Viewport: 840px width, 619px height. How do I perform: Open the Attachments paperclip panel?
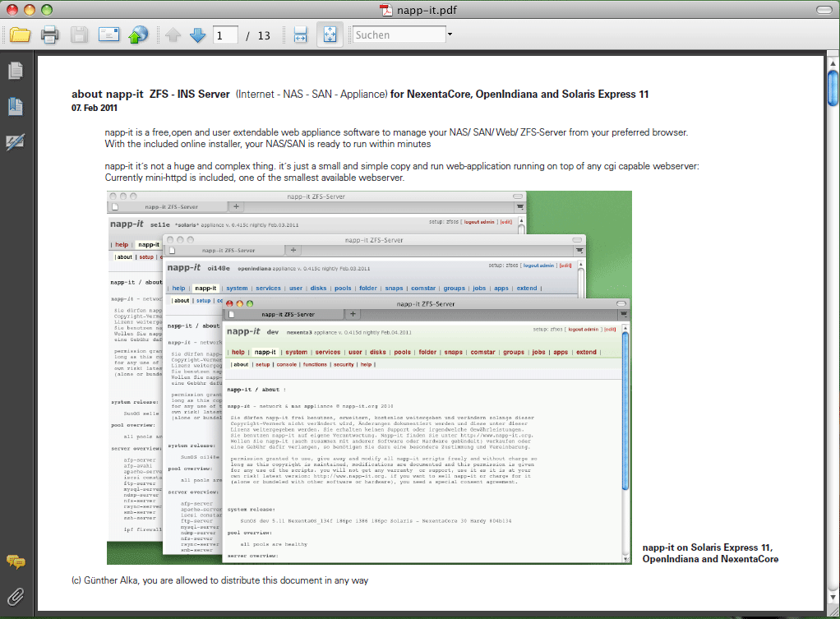pos(15,595)
